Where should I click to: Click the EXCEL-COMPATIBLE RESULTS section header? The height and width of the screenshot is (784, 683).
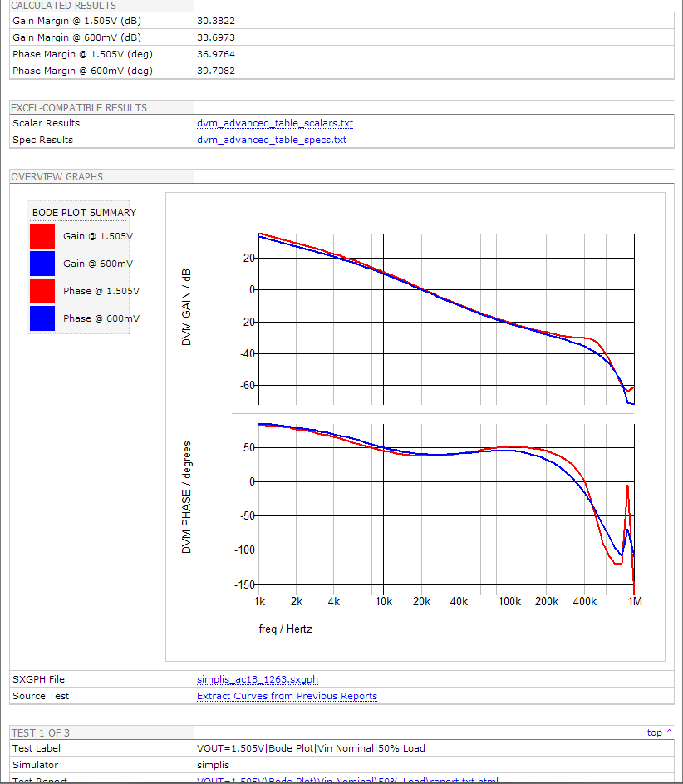click(x=79, y=108)
